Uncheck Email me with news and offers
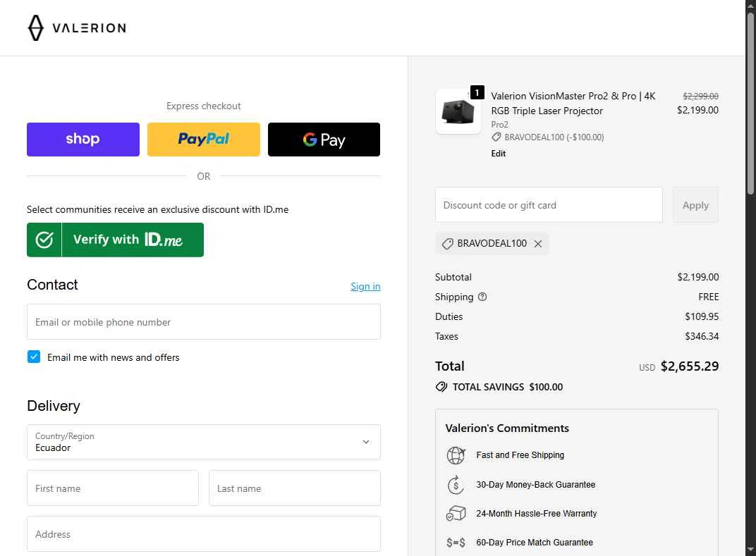 pos(34,357)
